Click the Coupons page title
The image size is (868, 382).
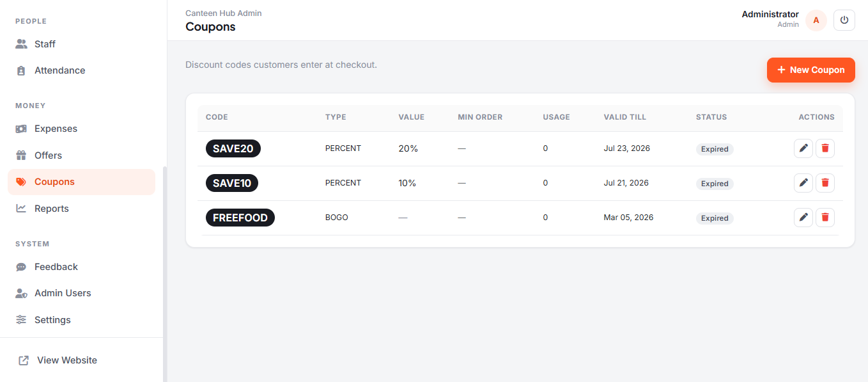pyautogui.click(x=210, y=27)
